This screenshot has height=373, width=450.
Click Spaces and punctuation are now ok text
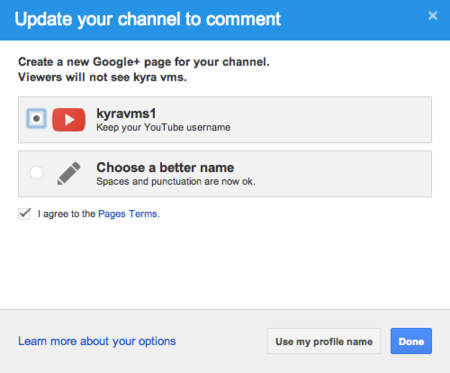pyautogui.click(x=176, y=181)
